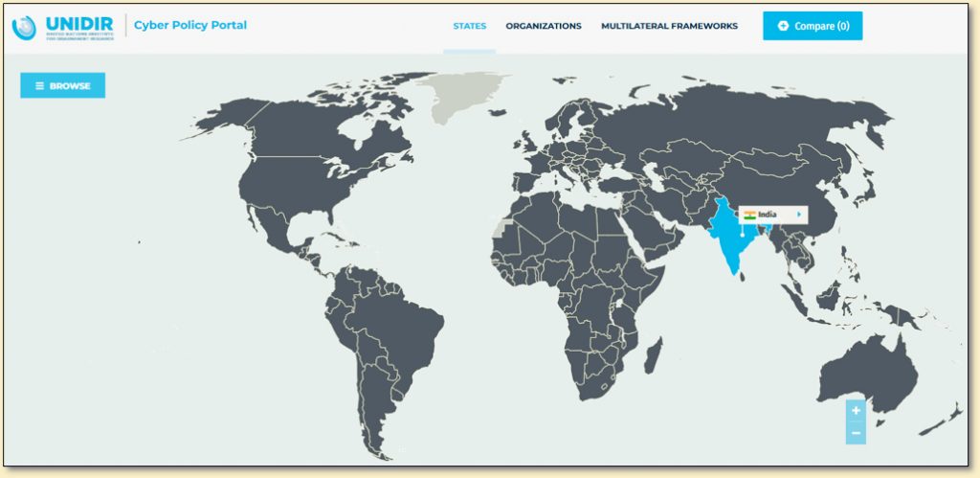Open the Cyber Policy Portal home link
Screen dimensions: 980x478
[190, 26]
